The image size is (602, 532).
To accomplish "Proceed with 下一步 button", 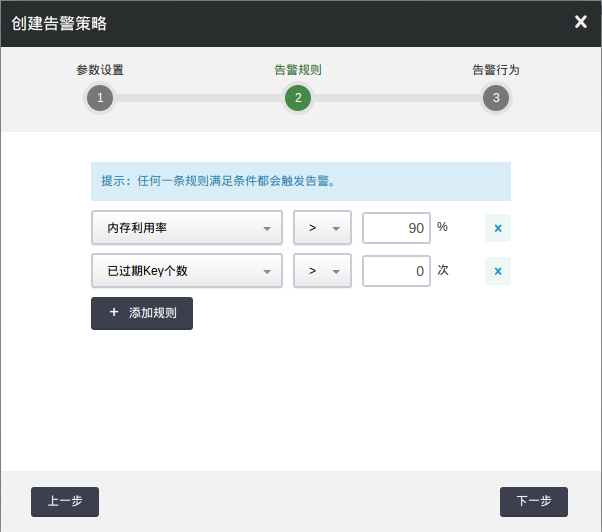I will pyautogui.click(x=534, y=502).
